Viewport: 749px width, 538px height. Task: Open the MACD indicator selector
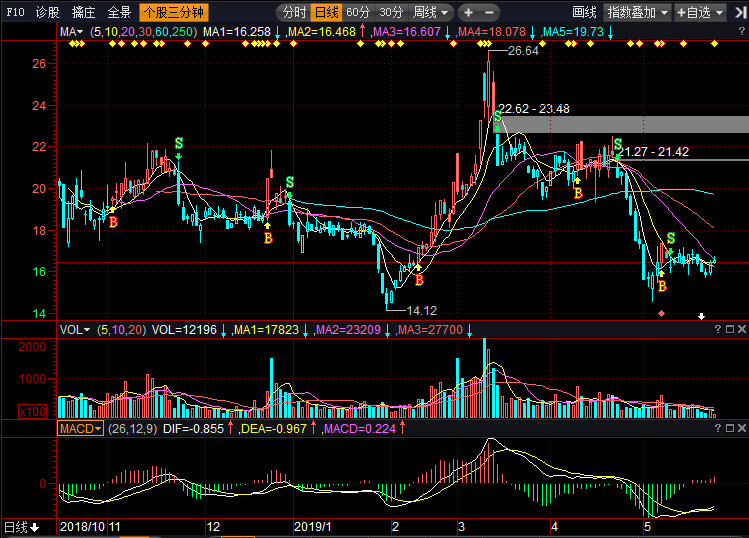[80, 428]
